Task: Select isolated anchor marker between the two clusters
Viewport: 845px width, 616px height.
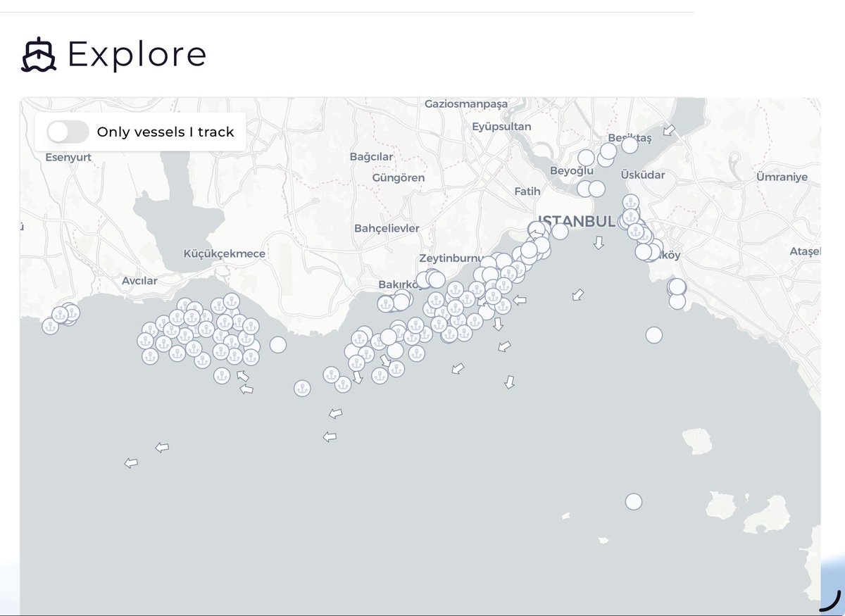Action: 302,389
